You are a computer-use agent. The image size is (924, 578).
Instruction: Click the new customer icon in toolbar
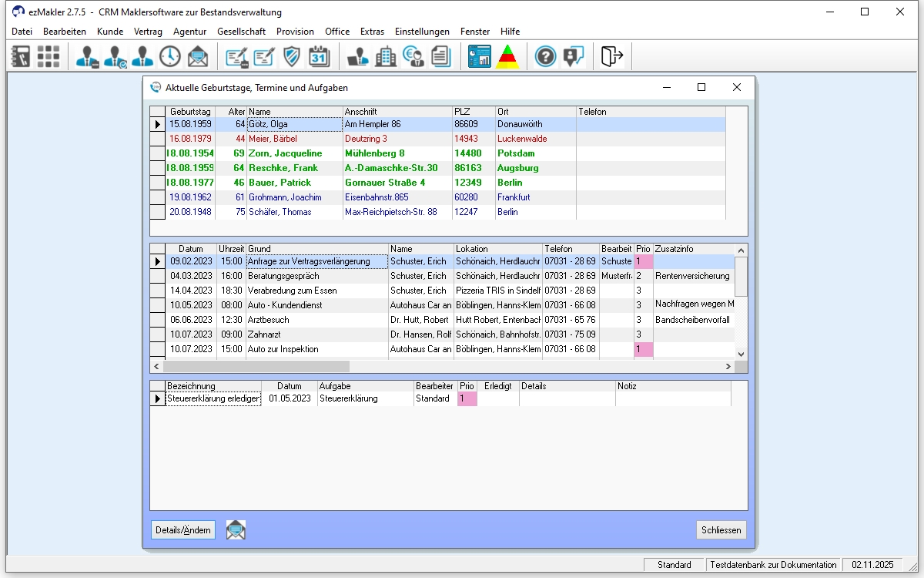click(x=87, y=56)
